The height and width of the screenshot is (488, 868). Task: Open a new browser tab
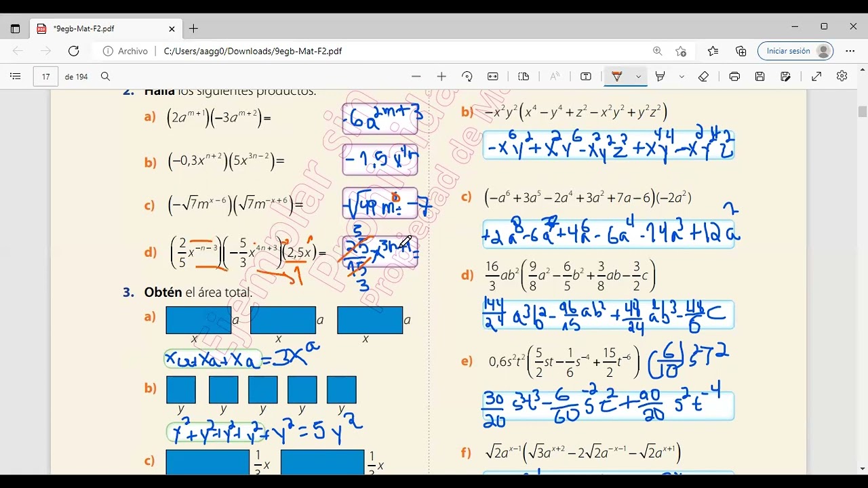193,28
